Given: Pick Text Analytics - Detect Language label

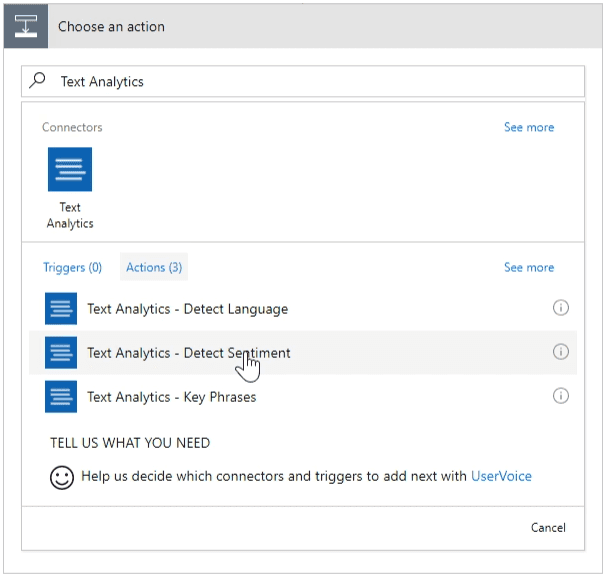Looking at the screenshot, I should pyautogui.click(x=187, y=309).
